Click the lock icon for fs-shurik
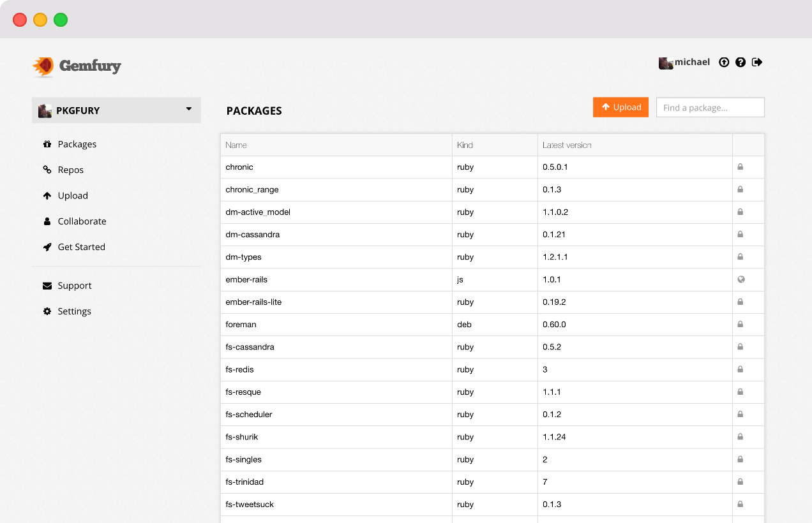 [x=741, y=437]
